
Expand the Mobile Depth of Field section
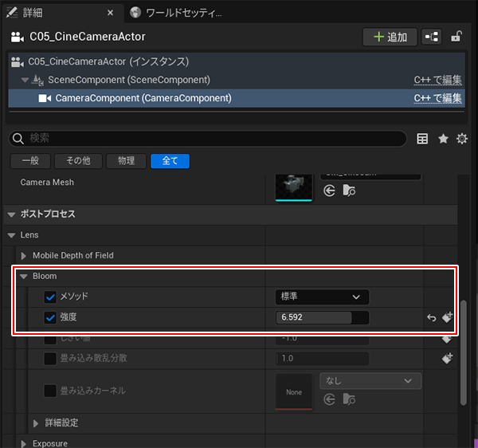(x=24, y=256)
